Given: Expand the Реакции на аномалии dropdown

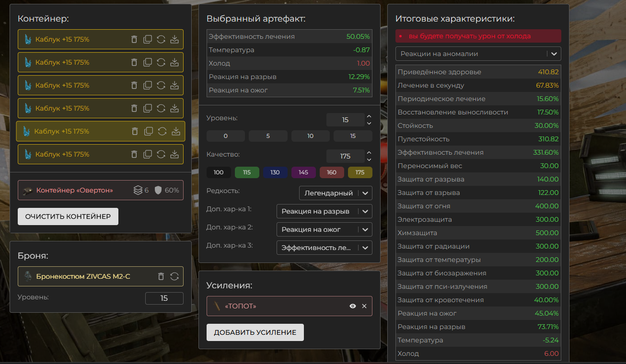Looking at the screenshot, I should tap(478, 54).
